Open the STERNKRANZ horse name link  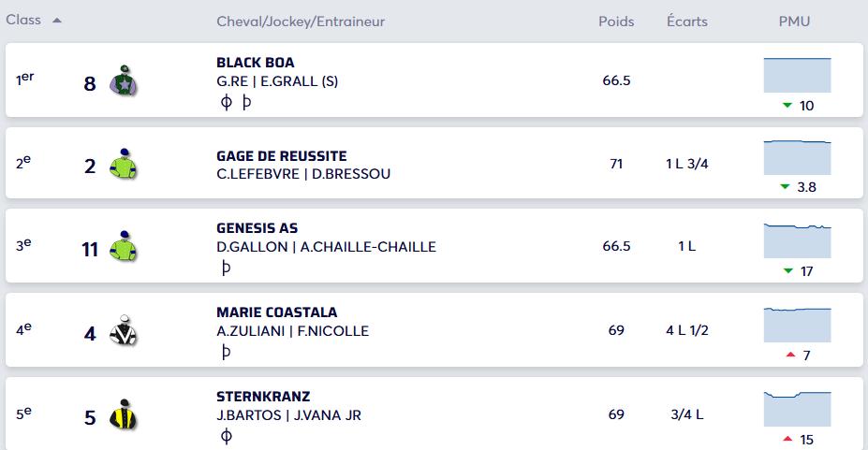(x=263, y=397)
